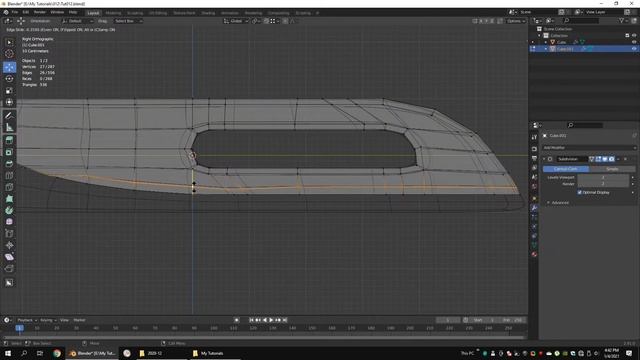The height and width of the screenshot is (360, 640).
Task: Select the 3D Cursor tool
Action: point(9,54)
